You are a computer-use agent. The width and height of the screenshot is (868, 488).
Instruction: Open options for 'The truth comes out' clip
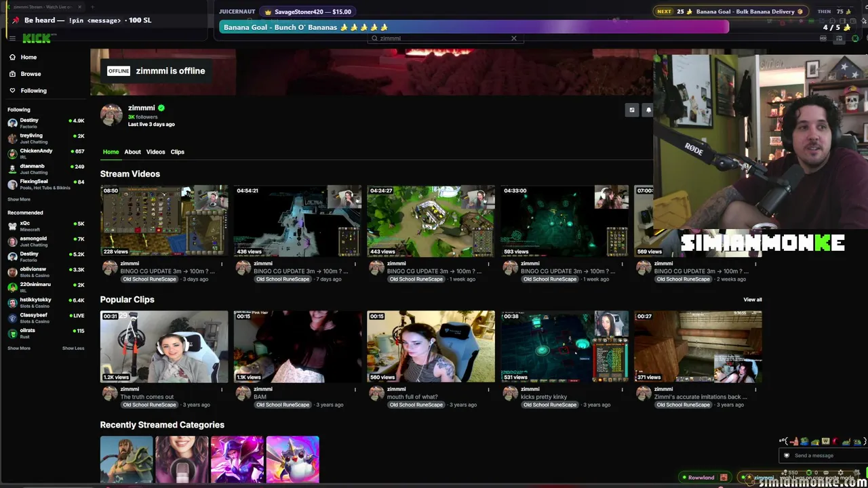point(222,389)
